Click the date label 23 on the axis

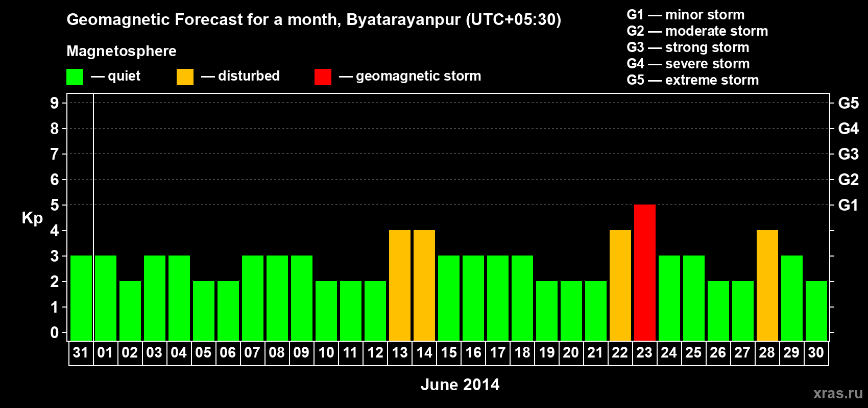pos(644,352)
